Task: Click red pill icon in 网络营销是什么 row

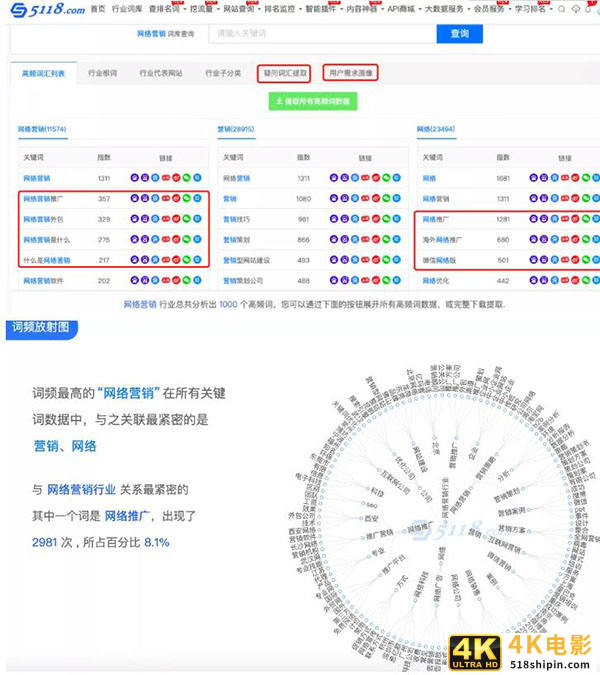Action: [x=166, y=239]
